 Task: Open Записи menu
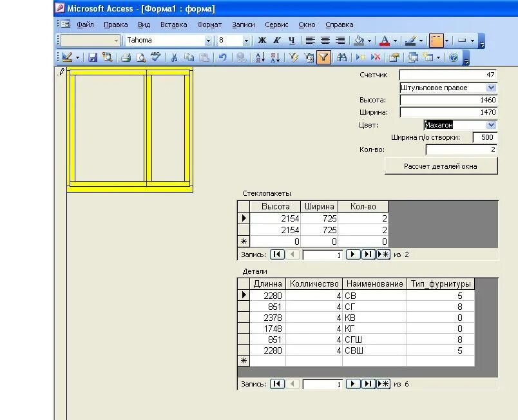point(244,24)
